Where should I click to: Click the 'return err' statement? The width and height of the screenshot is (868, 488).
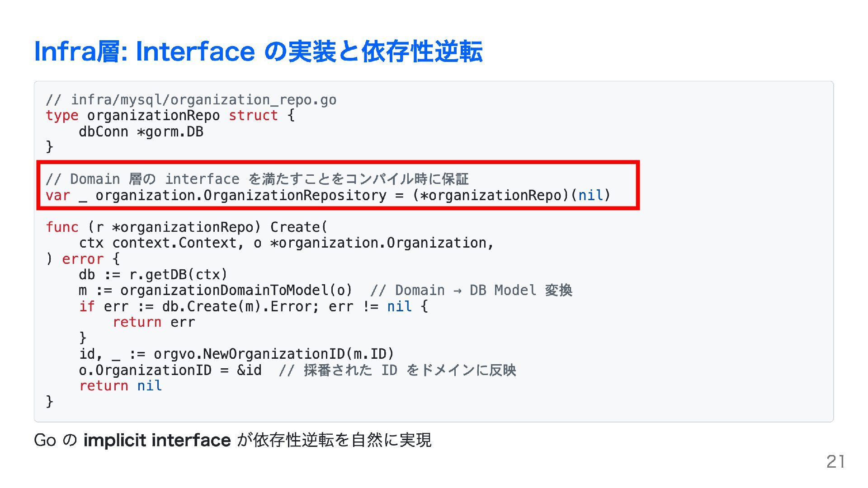154,323
